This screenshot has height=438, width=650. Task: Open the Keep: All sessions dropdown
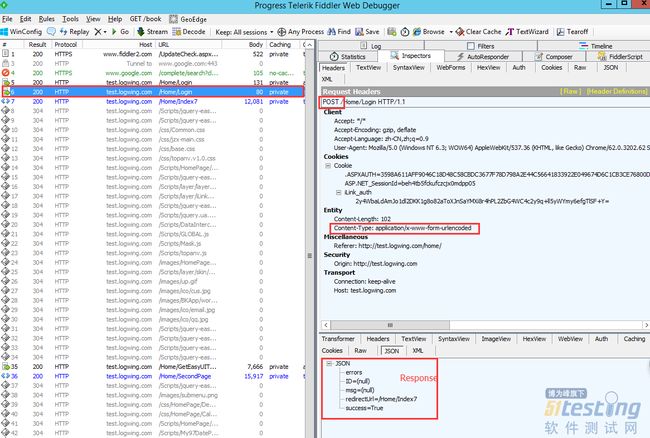point(245,32)
